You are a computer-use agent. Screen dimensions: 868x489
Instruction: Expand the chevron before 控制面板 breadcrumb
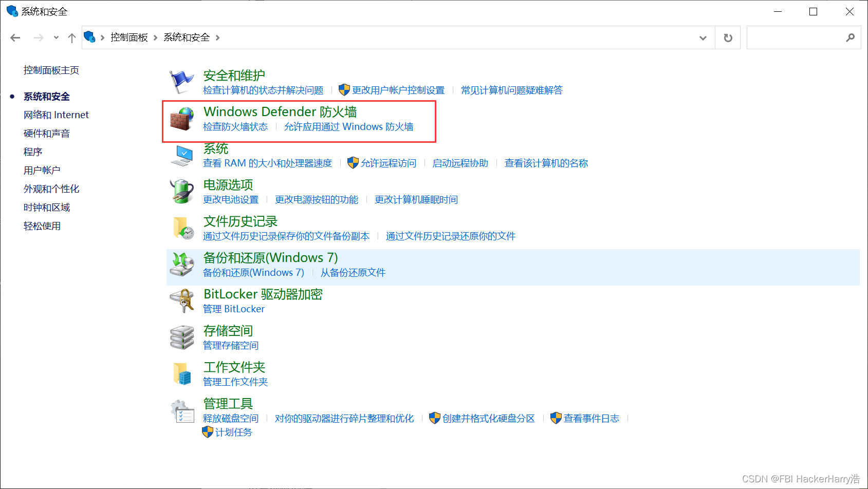pos(103,37)
